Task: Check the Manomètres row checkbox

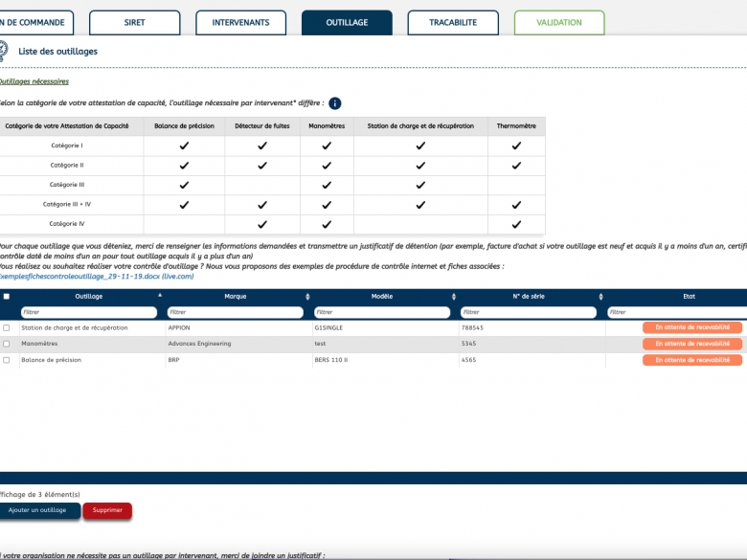Action: (x=6, y=344)
